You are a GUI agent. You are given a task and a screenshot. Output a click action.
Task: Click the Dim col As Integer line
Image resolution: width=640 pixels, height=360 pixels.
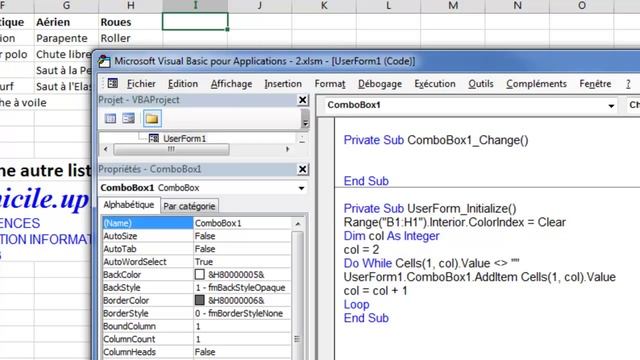391,236
